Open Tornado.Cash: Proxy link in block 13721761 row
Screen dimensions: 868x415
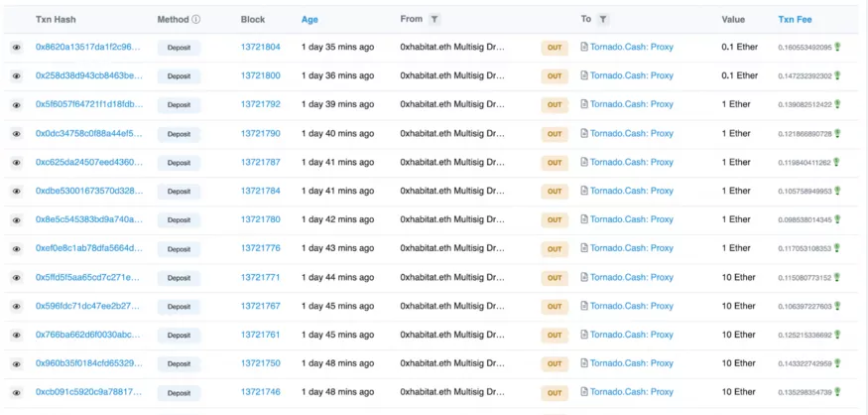(x=632, y=335)
